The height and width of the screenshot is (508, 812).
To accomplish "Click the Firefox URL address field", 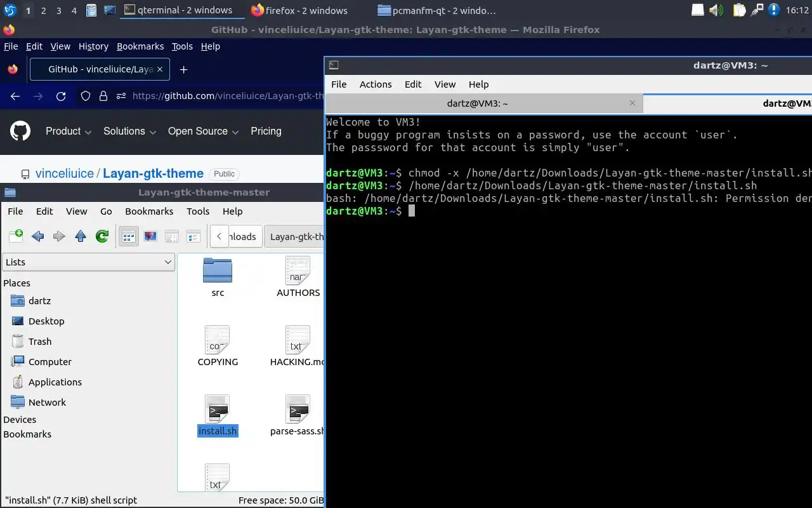I will point(228,96).
